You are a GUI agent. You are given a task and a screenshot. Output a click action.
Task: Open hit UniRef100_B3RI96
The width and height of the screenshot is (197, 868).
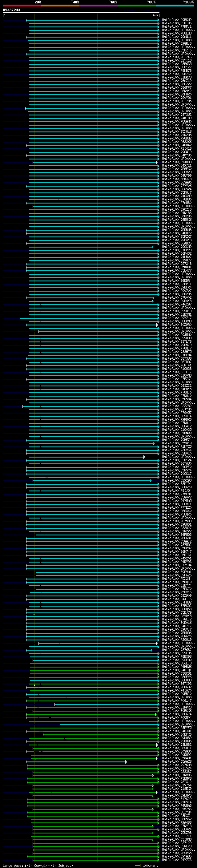[177, 23]
